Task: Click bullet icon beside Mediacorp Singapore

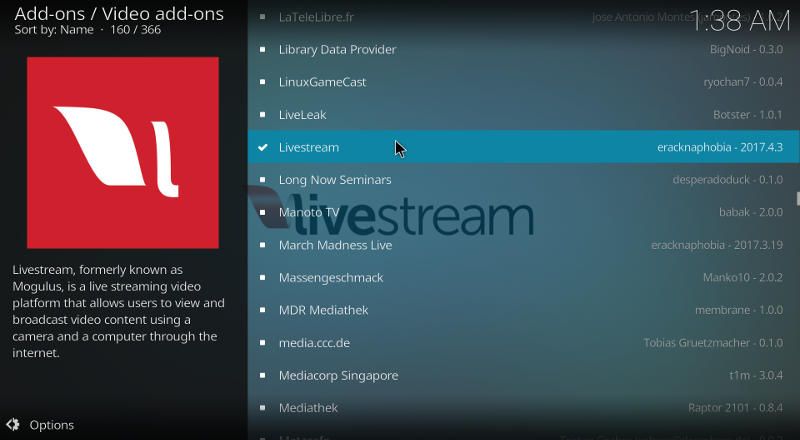Action: (x=262, y=376)
